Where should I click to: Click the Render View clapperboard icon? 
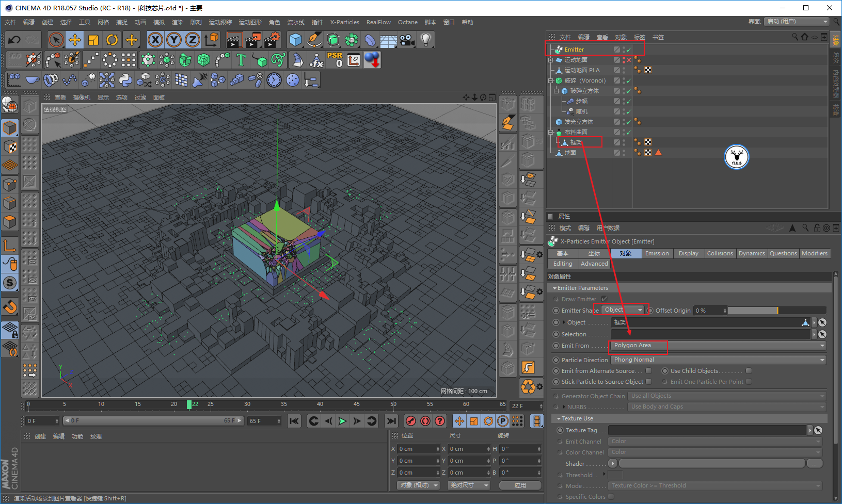(x=234, y=40)
